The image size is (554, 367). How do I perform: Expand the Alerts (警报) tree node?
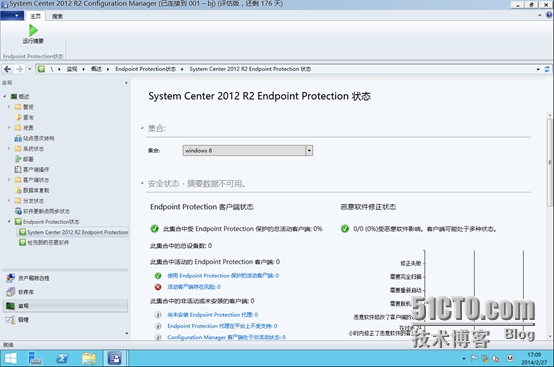coord(9,107)
